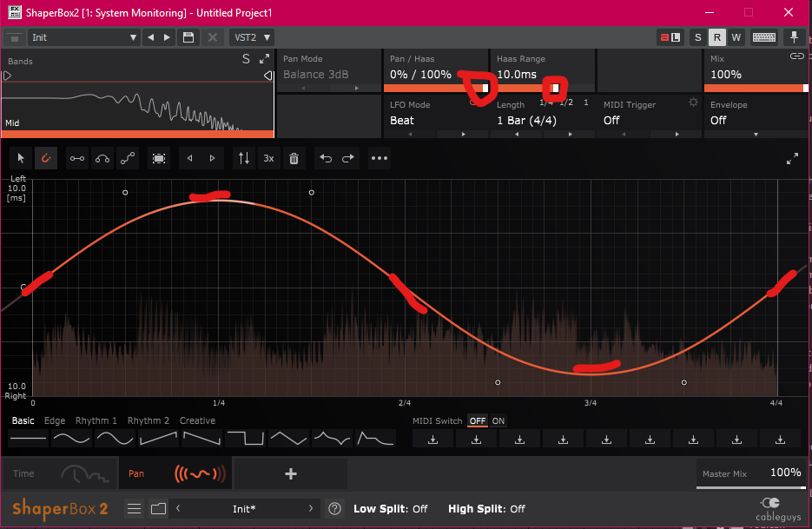Open the hamburger menu beside ShaperBox 2 logo
Image resolution: width=812 pixels, height=529 pixels.
tap(134, 509)
